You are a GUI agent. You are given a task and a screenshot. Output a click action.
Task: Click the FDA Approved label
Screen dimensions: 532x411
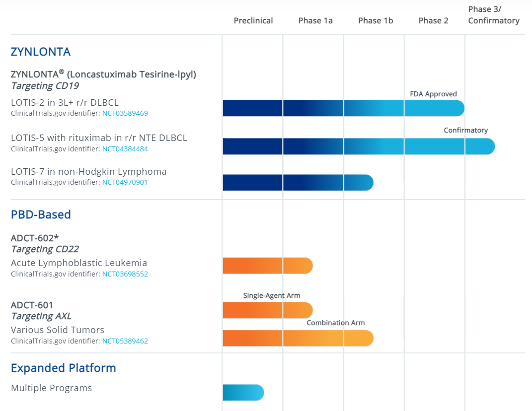coord(433,94)
